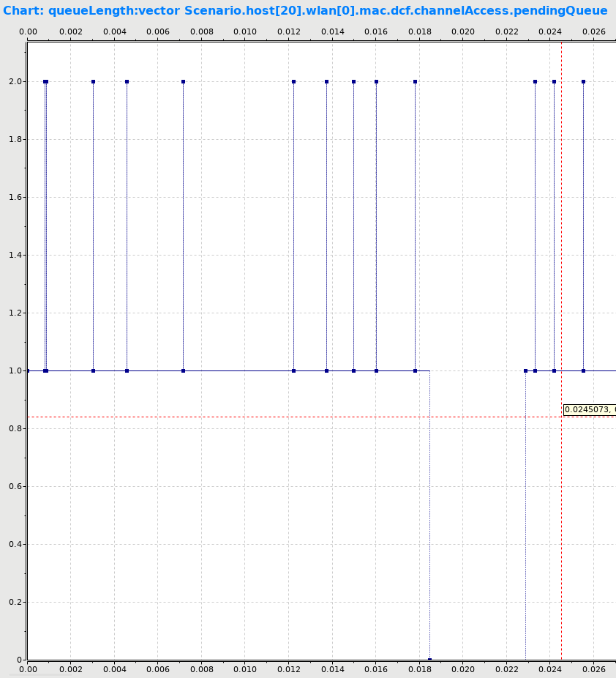The image size is (616, 678).
Task: Select data point at 2.0 near time 0.0072
Action: point(183,82)
